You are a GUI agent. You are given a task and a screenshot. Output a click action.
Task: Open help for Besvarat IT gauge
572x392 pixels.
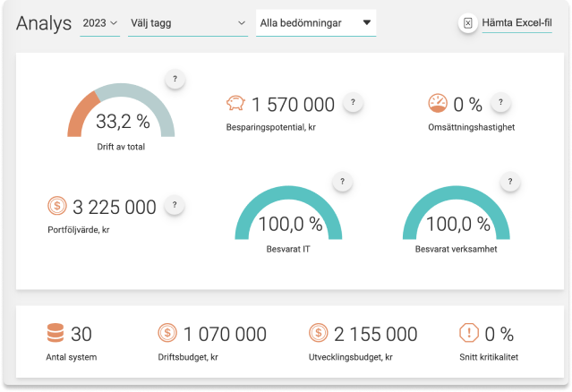(x=340, y=182)
